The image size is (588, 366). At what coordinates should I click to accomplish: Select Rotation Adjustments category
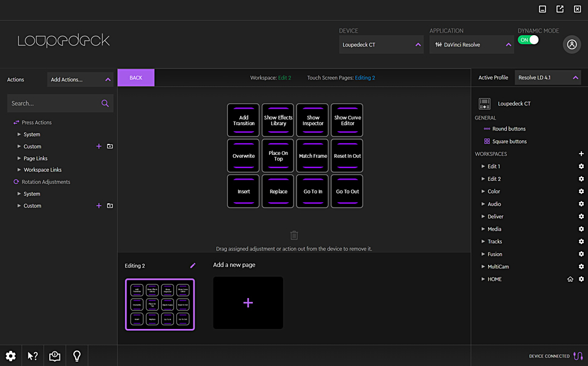42,181
